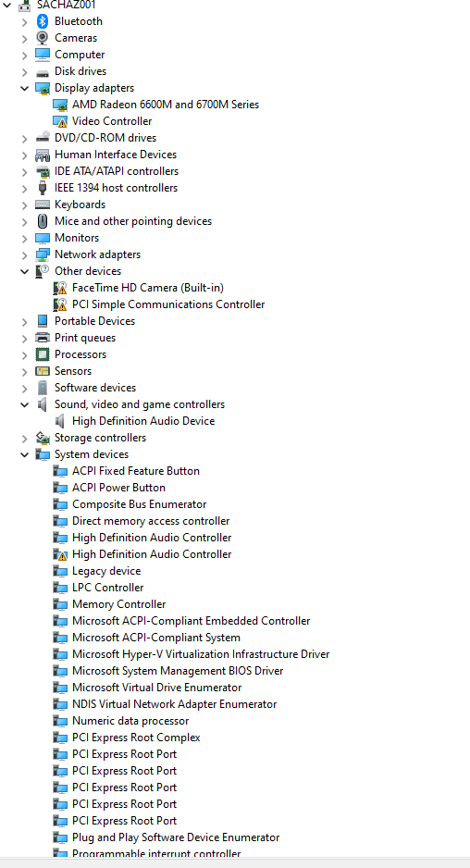The image size is (470, 868).
Task: Select the Portable Devices label
Action: tap(94, 321)
